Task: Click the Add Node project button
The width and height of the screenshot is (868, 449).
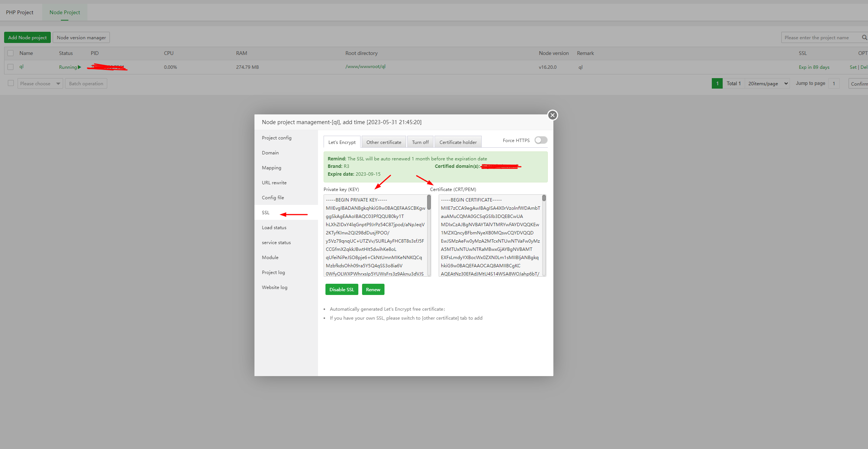Action: (x=27, y=37)
